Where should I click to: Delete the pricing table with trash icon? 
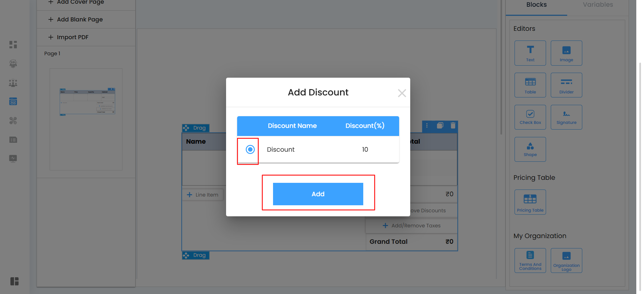tap(453, 126)
